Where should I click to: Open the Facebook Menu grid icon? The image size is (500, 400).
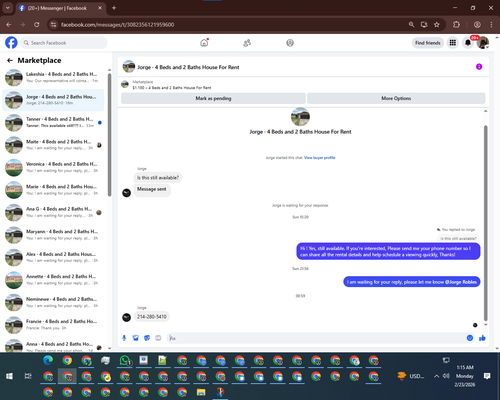(x=453, y=43)
